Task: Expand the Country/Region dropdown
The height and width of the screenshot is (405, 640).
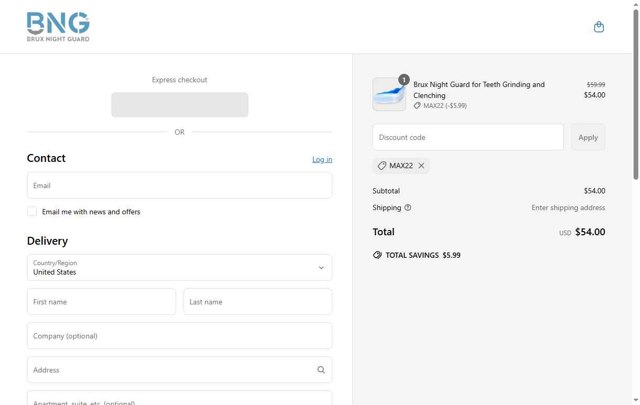Action: pos(180,268)
